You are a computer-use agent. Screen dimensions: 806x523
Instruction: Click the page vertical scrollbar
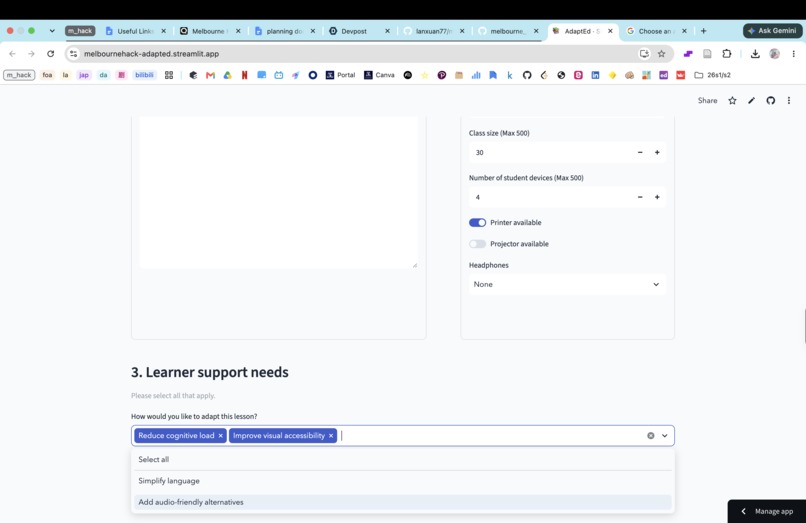[x=804, y=326]
